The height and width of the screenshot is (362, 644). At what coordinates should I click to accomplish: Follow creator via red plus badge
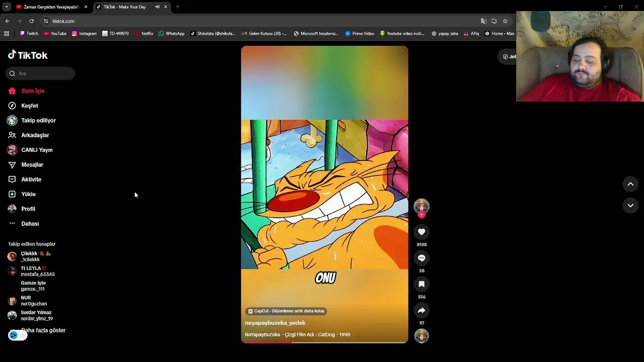(422, 215)
